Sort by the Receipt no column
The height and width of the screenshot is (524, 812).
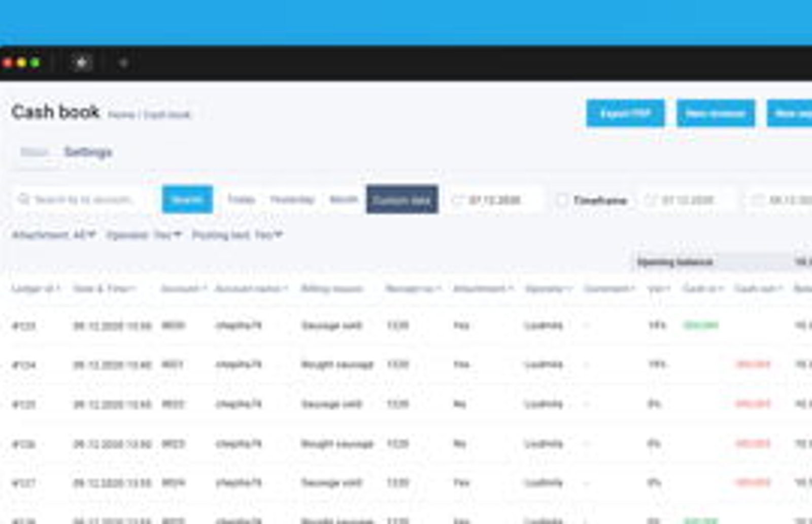413,288
